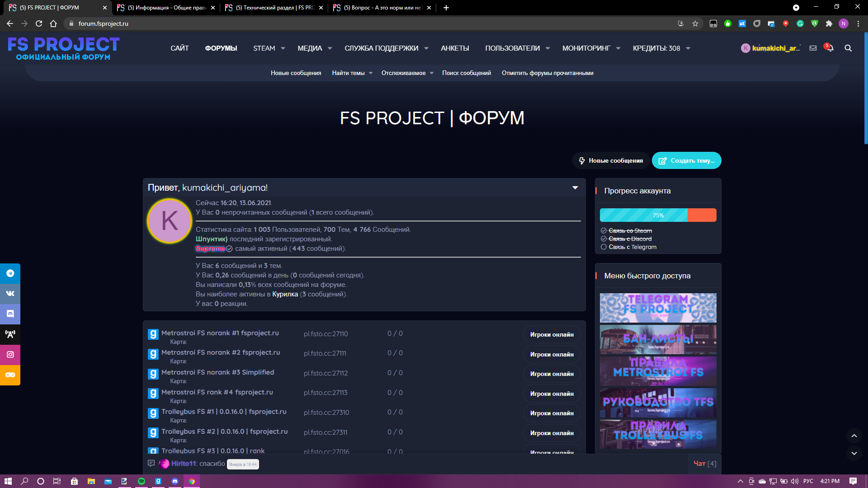Toggle Связь с Discord checkbox
The height and width of the screenshot is (488, 868).
[604, 239]
